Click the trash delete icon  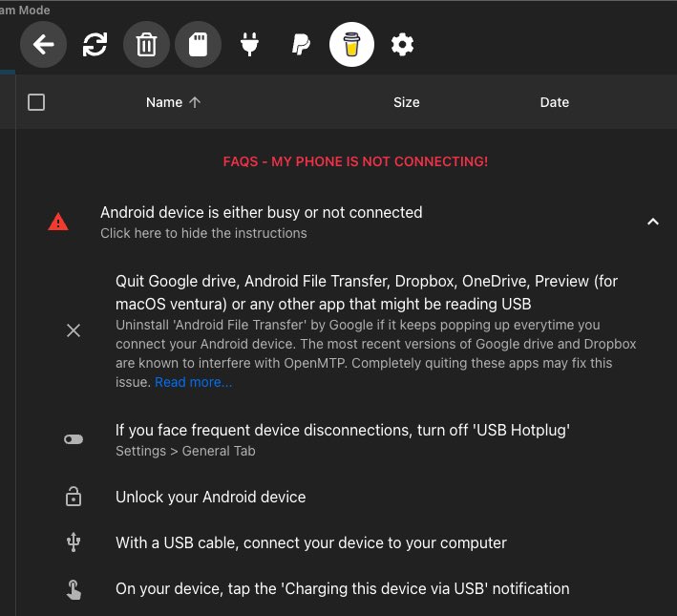coord(146,45)
